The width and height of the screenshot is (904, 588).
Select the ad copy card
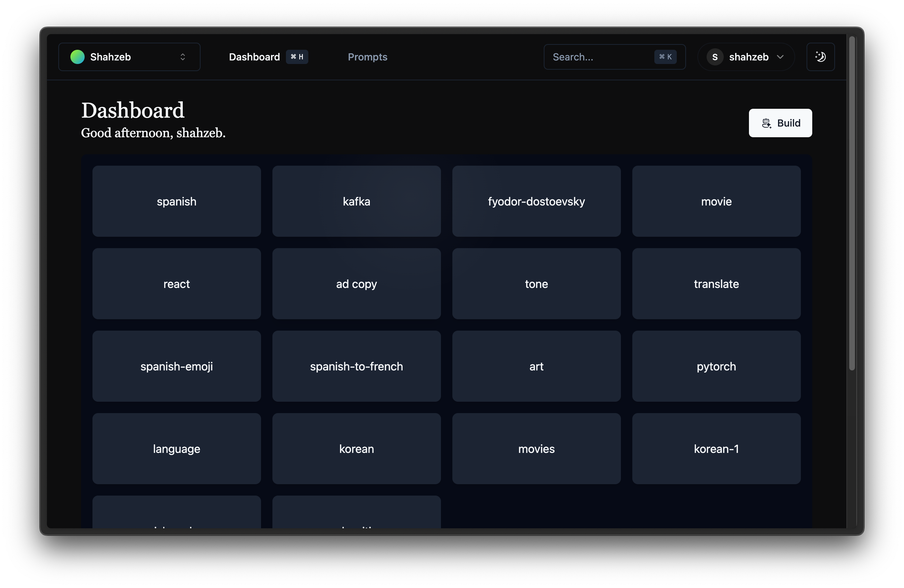point(356,284)
